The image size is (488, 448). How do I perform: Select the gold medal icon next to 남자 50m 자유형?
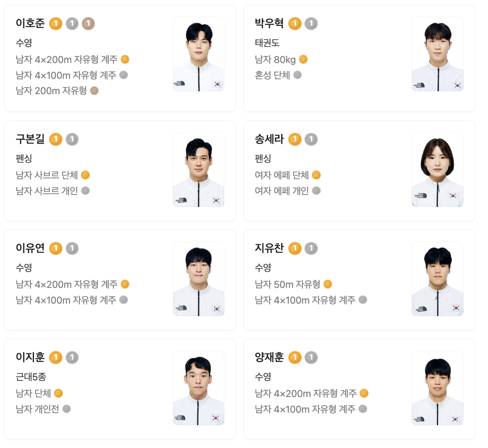click(x=328, y=284)
